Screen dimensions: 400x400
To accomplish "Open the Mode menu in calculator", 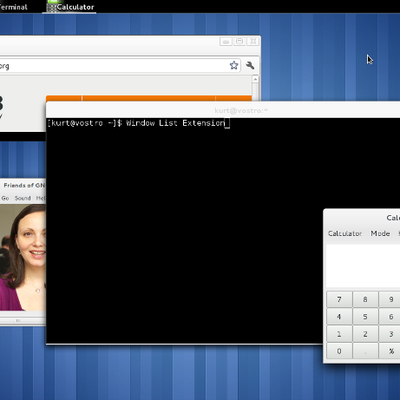I will click(380, 233).
